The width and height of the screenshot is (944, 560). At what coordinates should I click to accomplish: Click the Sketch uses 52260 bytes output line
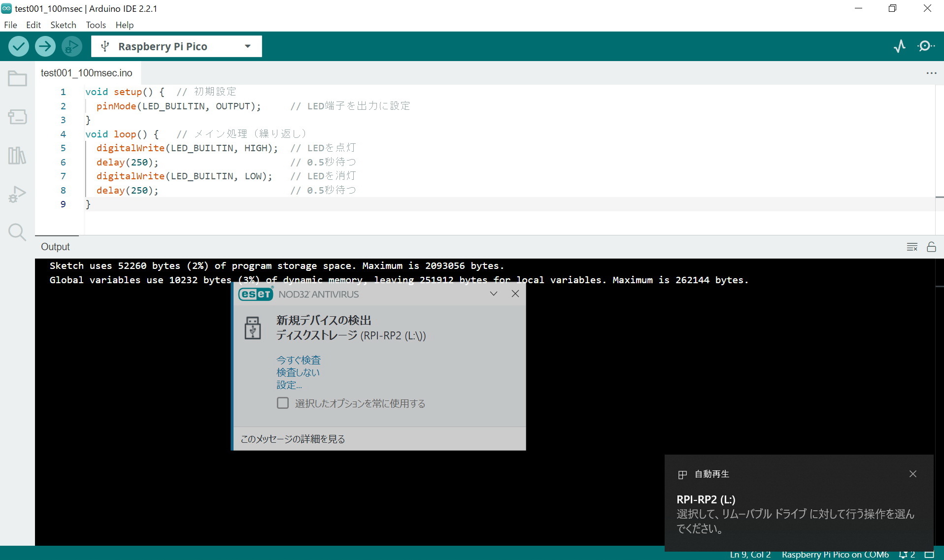coord(276,265)
